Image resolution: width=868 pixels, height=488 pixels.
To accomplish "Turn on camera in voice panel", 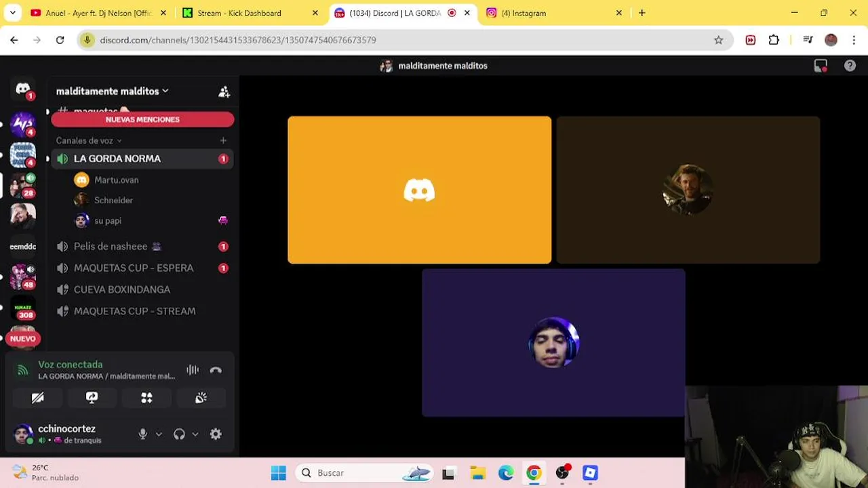I will [x=38, y=398].
